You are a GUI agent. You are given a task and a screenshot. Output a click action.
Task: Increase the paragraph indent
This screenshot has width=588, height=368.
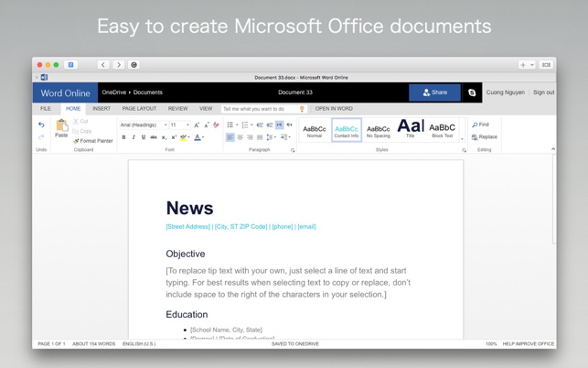pyautogui.click(x=269, y=124)
